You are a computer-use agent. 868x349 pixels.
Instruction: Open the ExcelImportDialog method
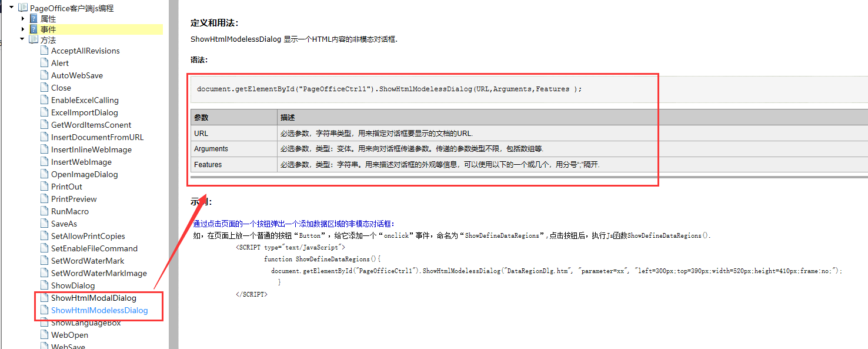pos(85,112)
